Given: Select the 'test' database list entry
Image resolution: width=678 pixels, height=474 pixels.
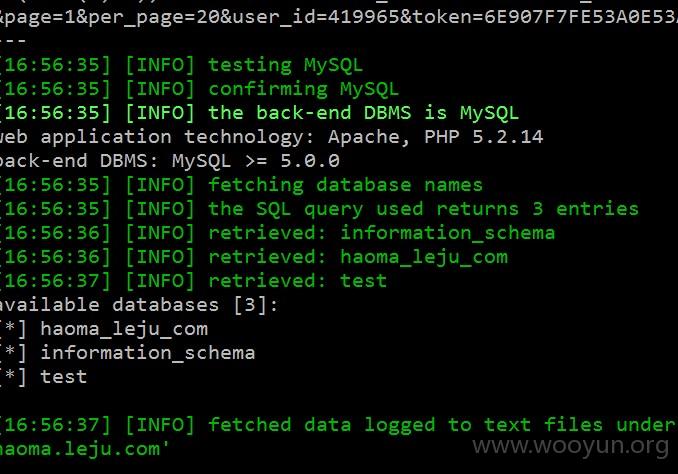Looking at the screenshot, I should tap(64, 377).
